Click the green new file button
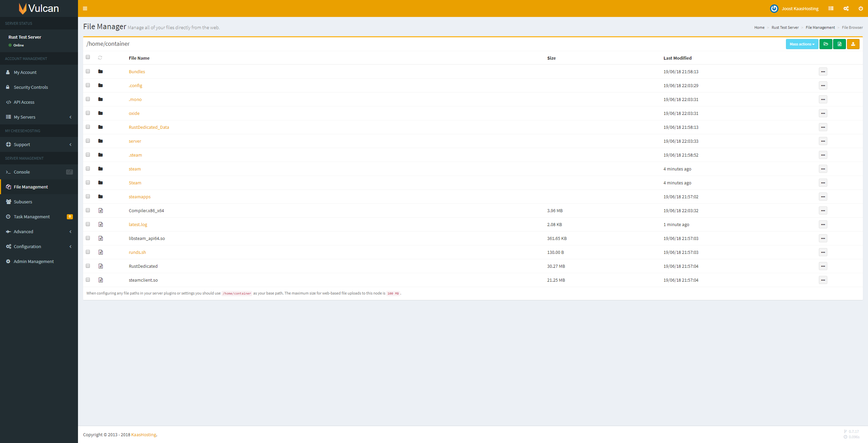This screenshot has height=443, width=868. click(839, 44)
